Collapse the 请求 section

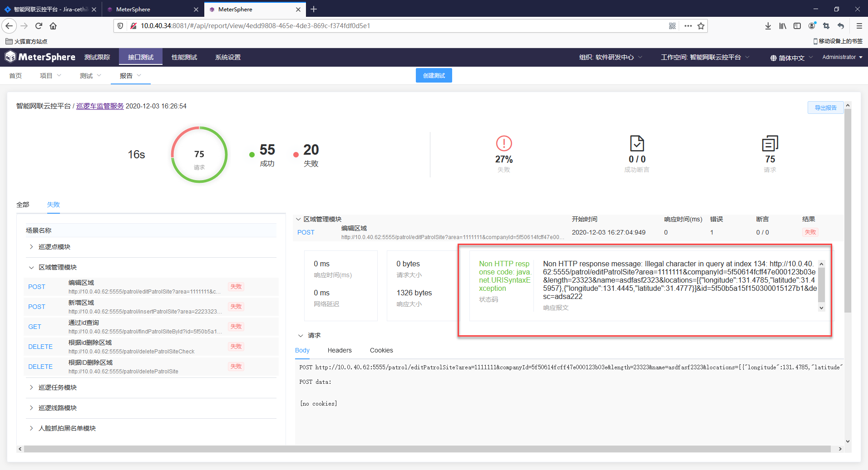pyautogui.click(x=301, y=335)
